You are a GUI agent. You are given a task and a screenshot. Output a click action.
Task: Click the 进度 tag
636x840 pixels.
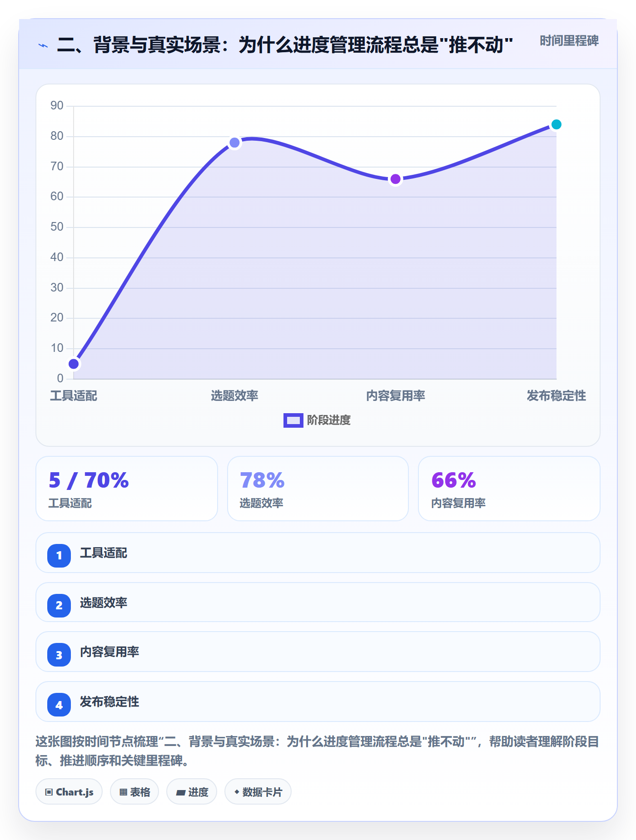[x=192, y=792]
